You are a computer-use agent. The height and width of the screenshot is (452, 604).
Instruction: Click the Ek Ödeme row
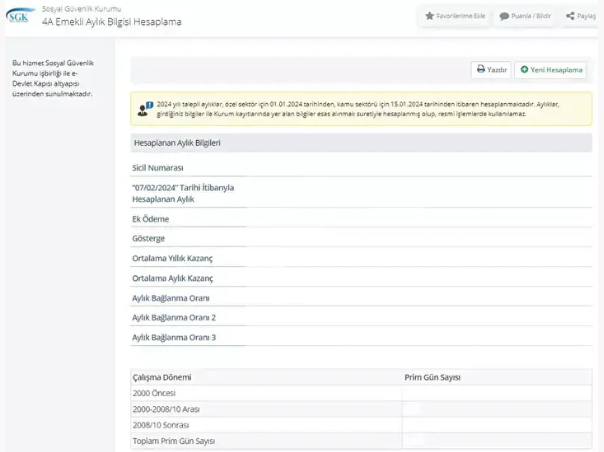point(151,219)
